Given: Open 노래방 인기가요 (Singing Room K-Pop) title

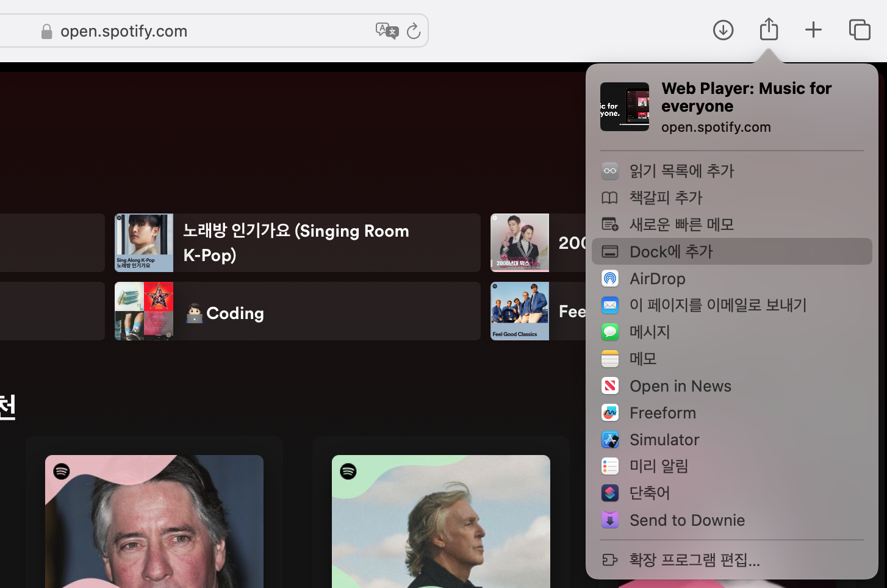Looking at the screenshot, I should click(x=296, y=243).
